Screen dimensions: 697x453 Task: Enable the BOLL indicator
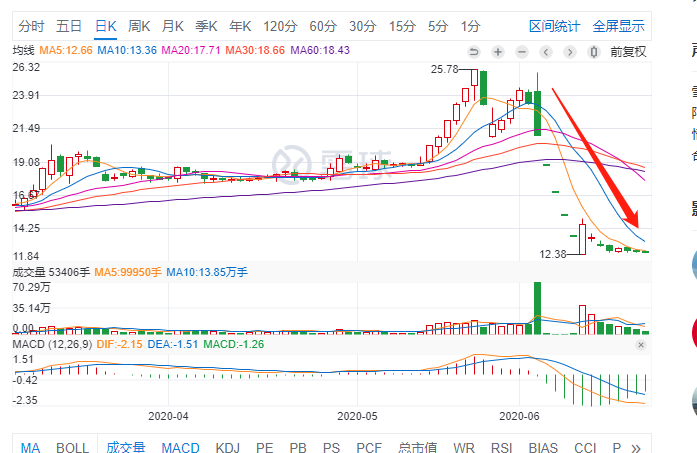(73, 447)
